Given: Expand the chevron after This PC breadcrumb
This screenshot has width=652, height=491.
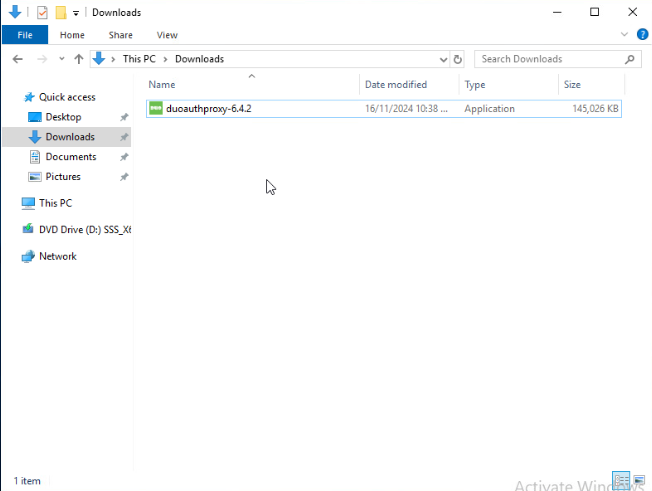Looking at the screenshot, I should (165, 59).
